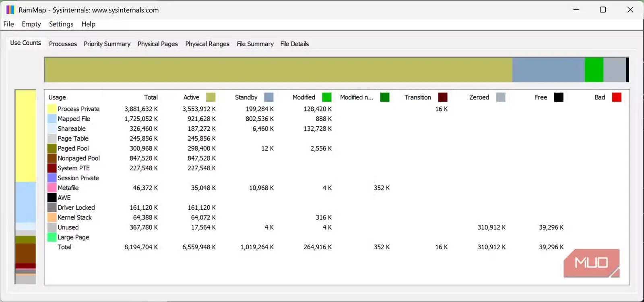Click the Metafile pink swatch
The height and width of the screenshot is (302, 644).
tap(52, 188)
